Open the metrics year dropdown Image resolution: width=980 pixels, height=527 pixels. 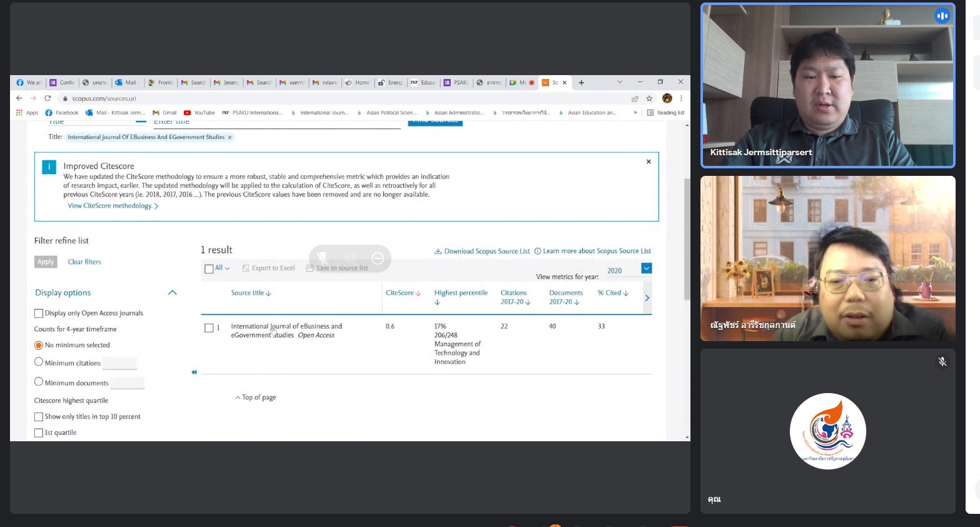click(x=646, y=269)
